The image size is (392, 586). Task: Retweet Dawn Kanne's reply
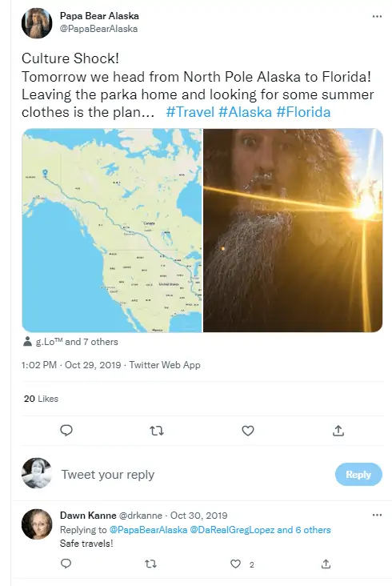click(x=150, y=564)
